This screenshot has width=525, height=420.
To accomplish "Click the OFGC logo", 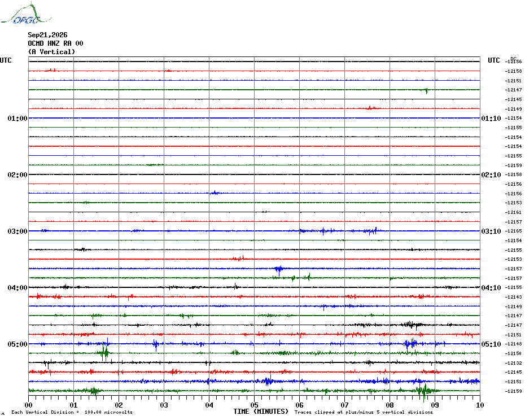I will [26, 14].
